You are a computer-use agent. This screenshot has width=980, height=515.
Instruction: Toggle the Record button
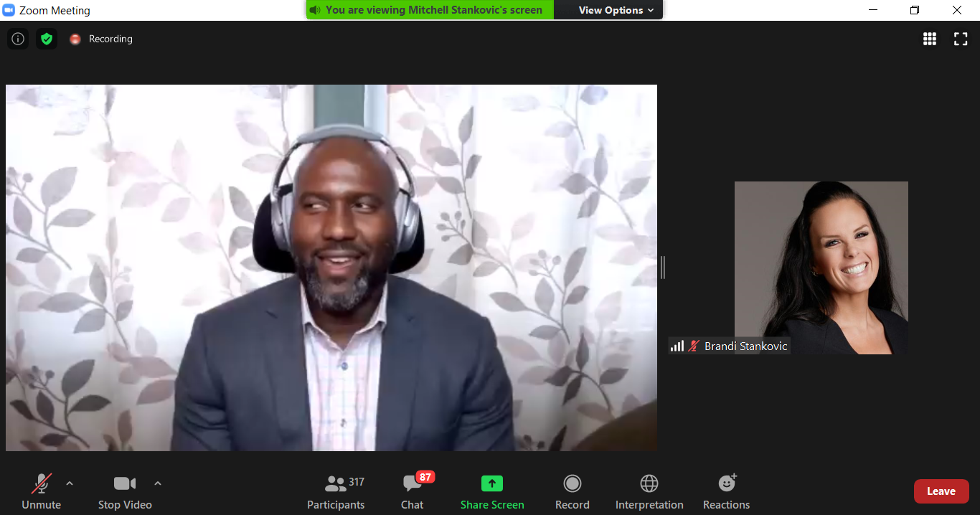click(x=572, y=492)
